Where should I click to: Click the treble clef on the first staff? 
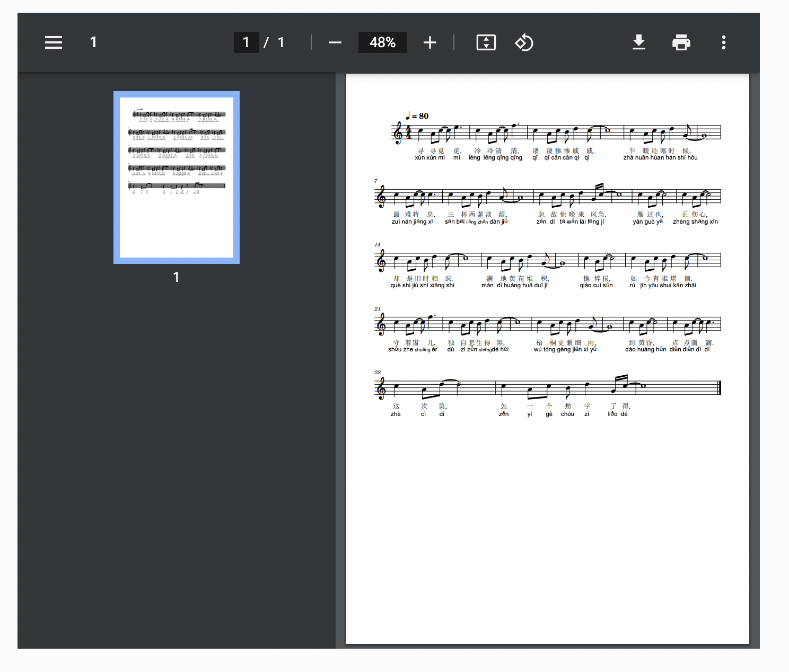tap(397, 133)
